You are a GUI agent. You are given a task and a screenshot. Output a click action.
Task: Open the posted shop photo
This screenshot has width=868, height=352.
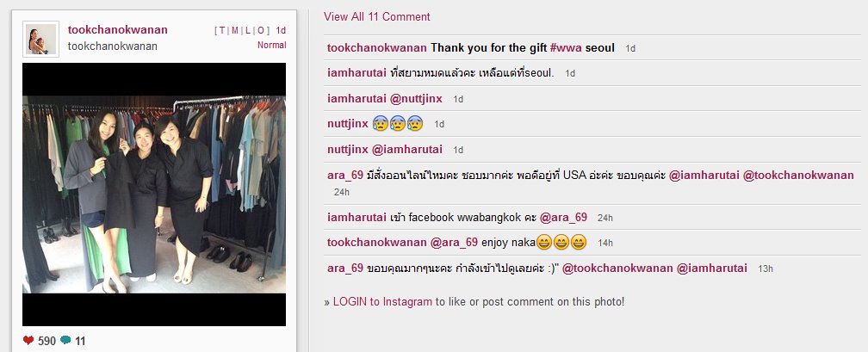(x=154, y=195)
